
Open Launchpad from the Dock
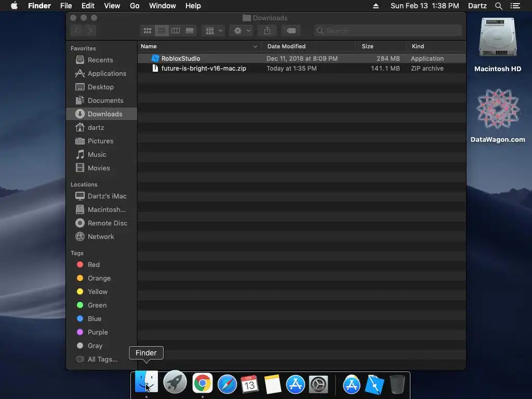pyautogui.click(x=175, y=383)
